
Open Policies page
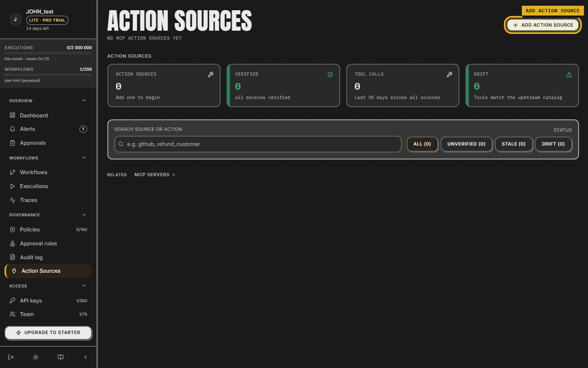[48, 230]
